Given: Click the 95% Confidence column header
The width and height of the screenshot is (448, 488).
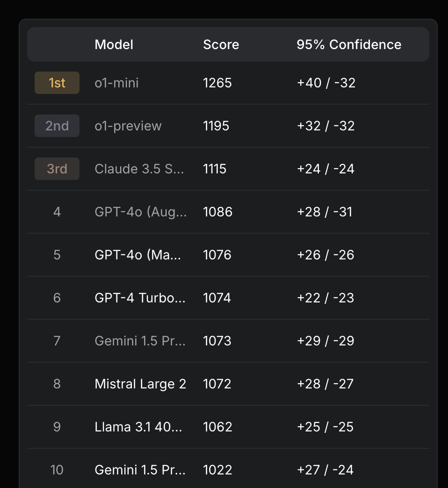Looking at the screenshot, I should pyautogui.click(x=349, y=44).
